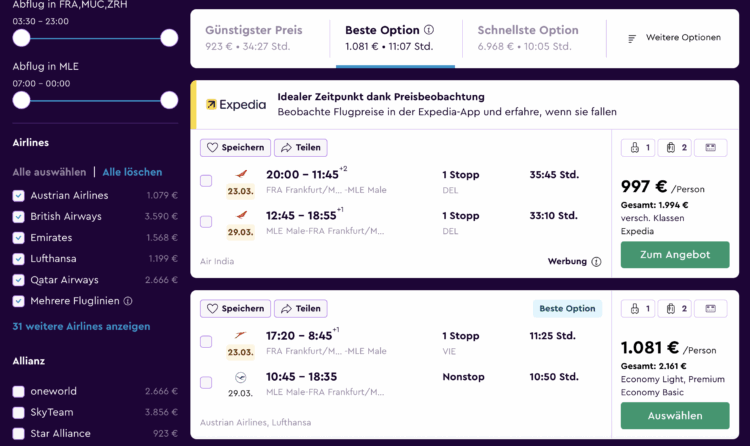Uncheck the Lufthansa airline filter

coord(19,259)
